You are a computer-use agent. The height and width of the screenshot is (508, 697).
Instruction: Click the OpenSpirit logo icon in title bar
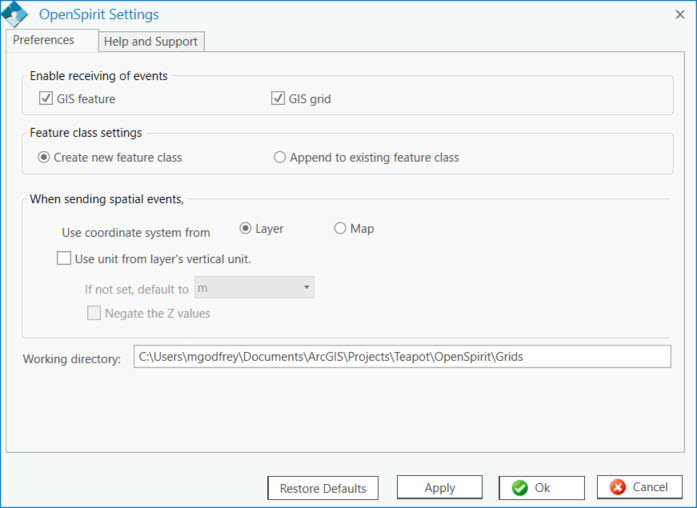point(14,13)
